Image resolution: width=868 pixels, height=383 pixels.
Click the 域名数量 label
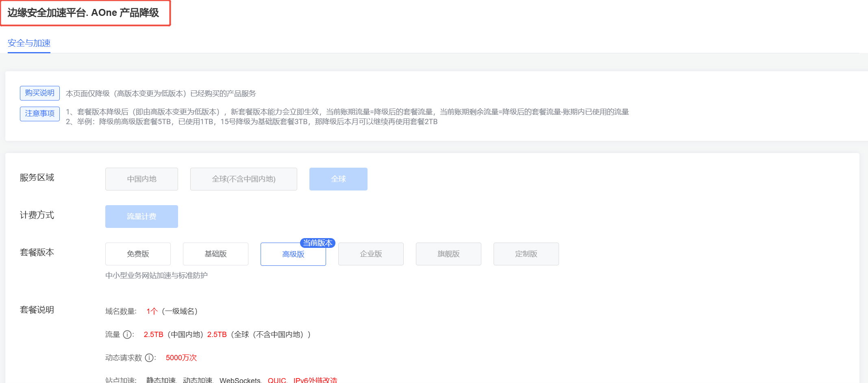tap(121, 311)
